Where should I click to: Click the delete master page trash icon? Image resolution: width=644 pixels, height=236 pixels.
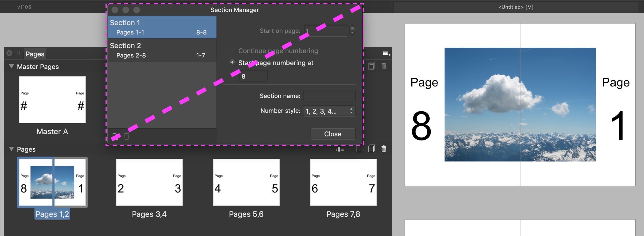pyautogui.click(x=384, y=66)
